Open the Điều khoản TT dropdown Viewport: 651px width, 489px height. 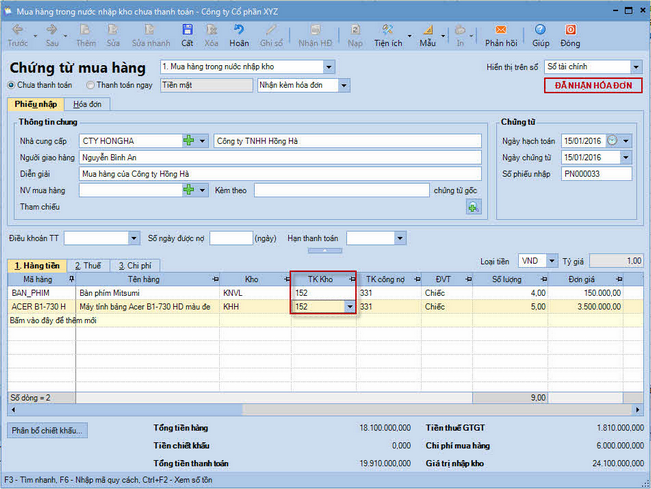pos(134,238)
